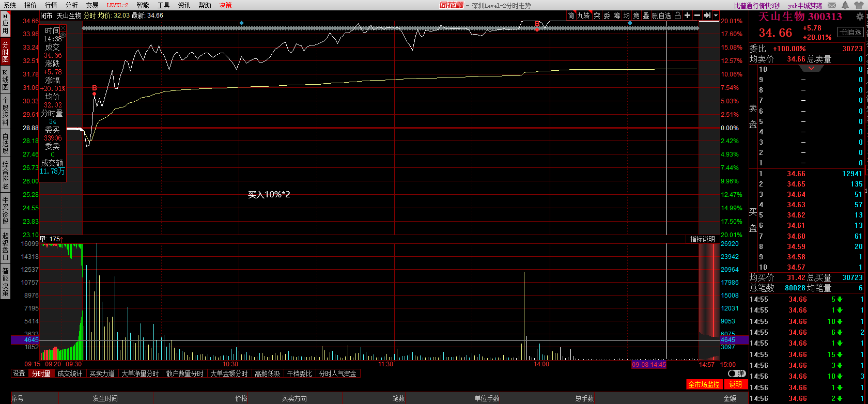Select the 散户数量分时 indicator tab

[184, 374]
